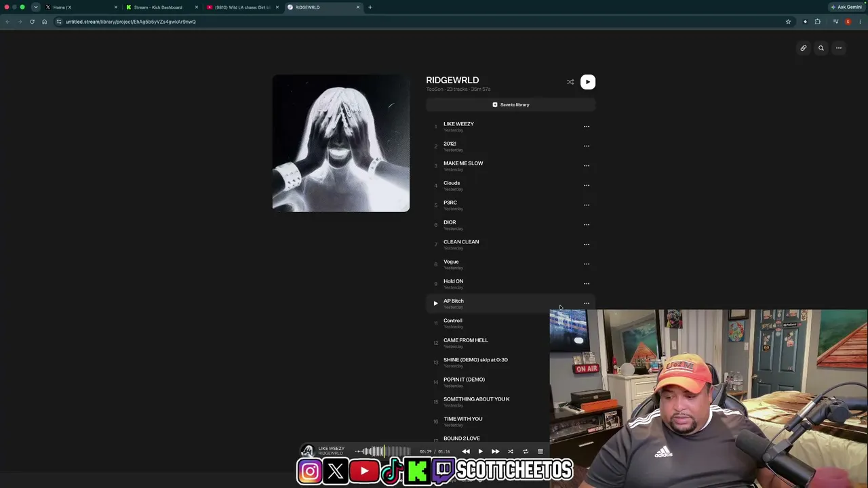Select the track DIOR
868x488 pixels.
[x=511, y=224]
